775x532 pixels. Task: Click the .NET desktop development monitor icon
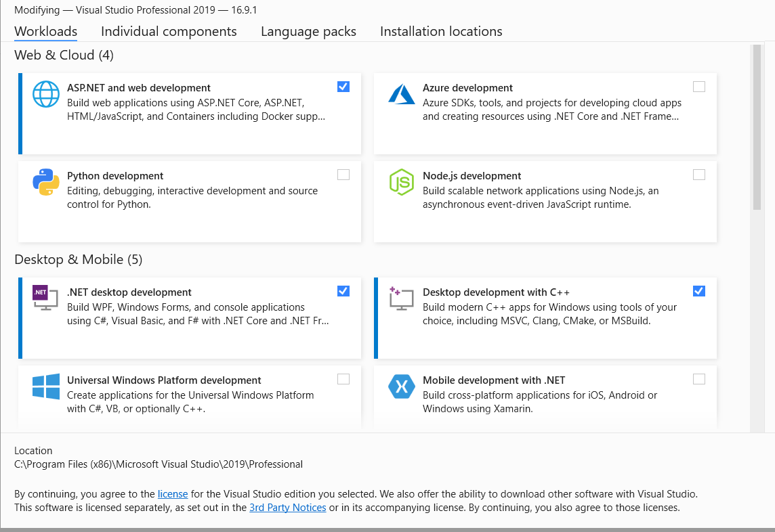tap(45, 298)
